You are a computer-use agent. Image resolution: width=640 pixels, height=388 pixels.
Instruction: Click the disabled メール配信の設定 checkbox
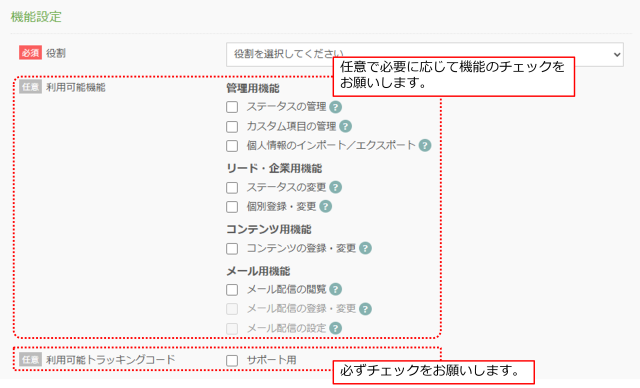coord(232,328)
